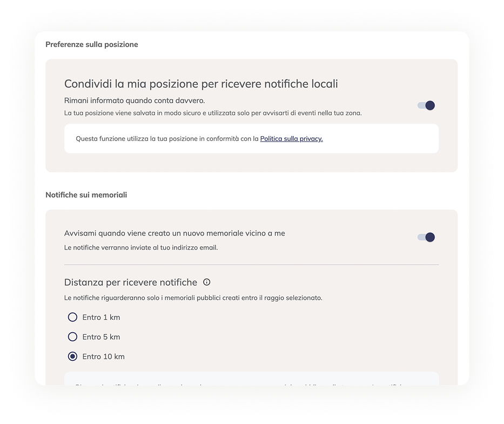The height and width of the screenshot is (424, 504).
Task: Open the 'Politica sulla privacy' link
Action: (292, 138)
